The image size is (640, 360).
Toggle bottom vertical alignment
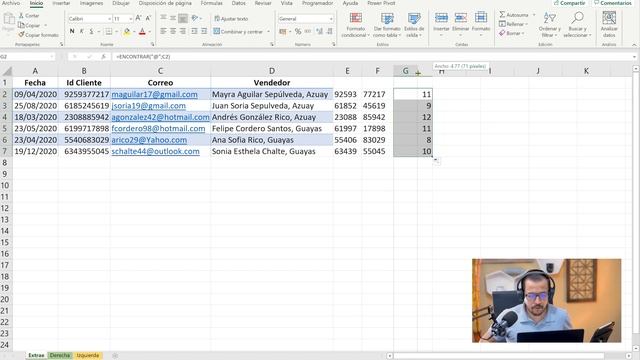(183, 18)
